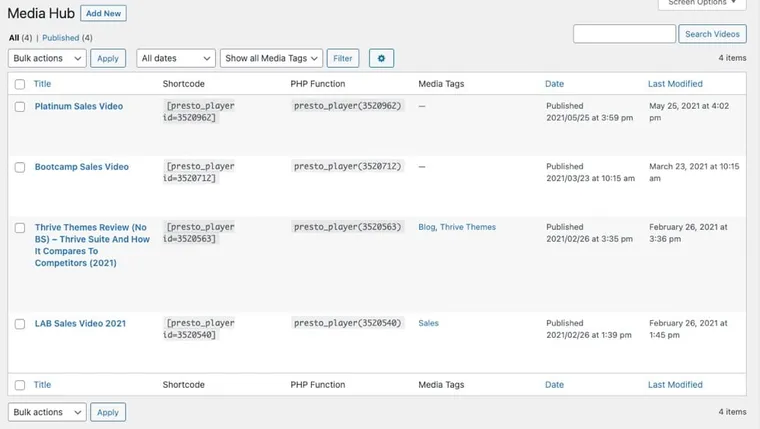Toggle the footer select-all checkbox

(20, 385)
